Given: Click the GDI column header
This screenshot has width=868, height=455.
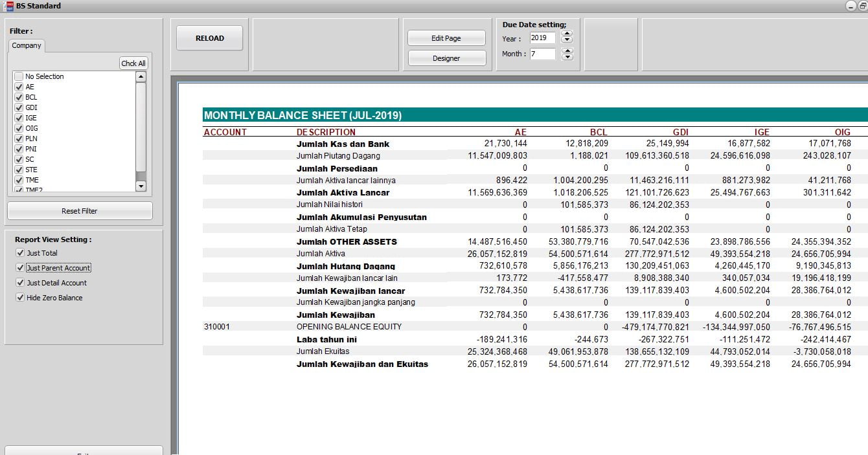Looking at the screenshot, I should 681,132.
